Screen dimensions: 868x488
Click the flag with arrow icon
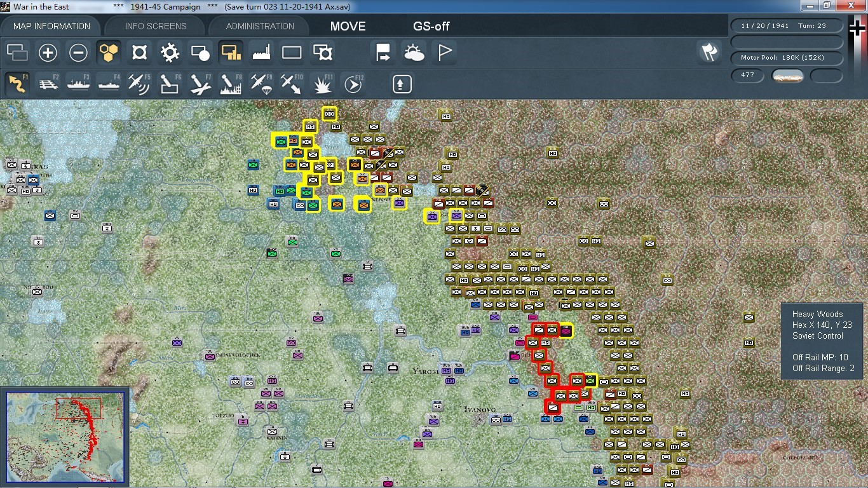383,53
